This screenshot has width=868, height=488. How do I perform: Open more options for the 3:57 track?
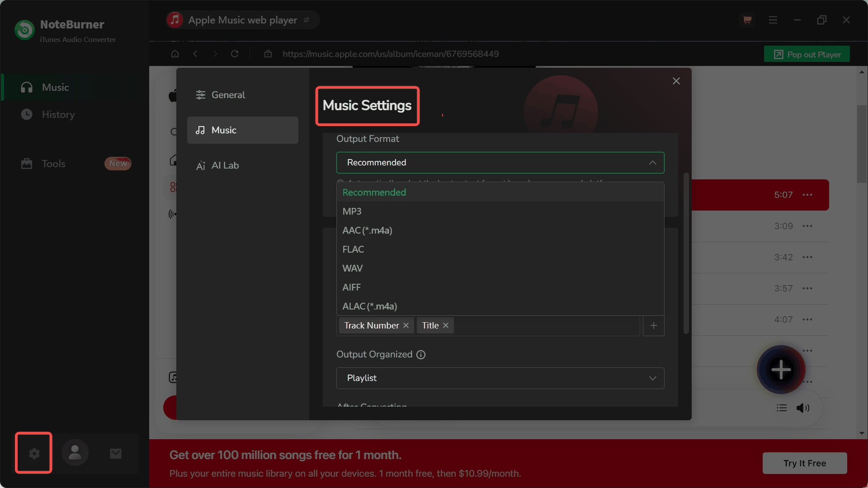click(x=807, y=288)
